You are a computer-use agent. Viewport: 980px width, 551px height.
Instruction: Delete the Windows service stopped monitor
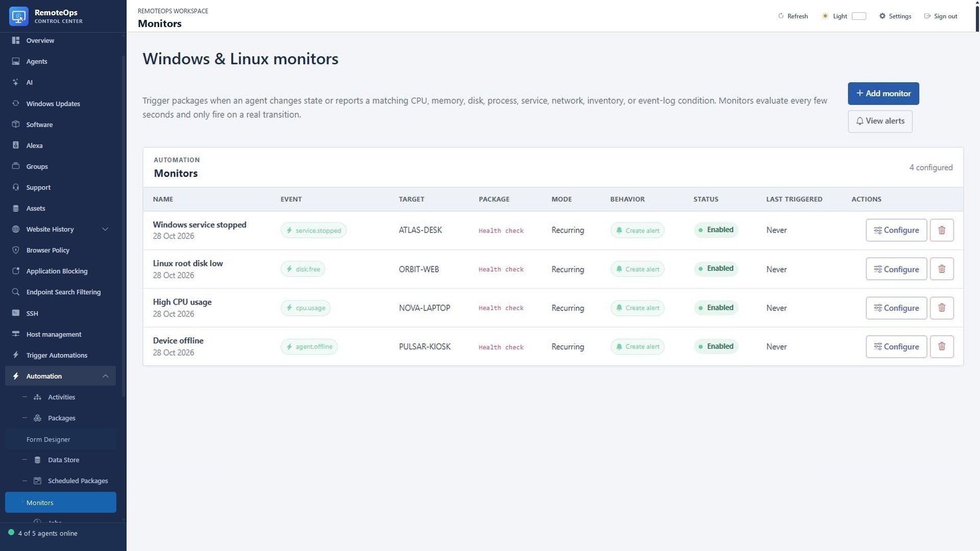(x=942, y=230)
